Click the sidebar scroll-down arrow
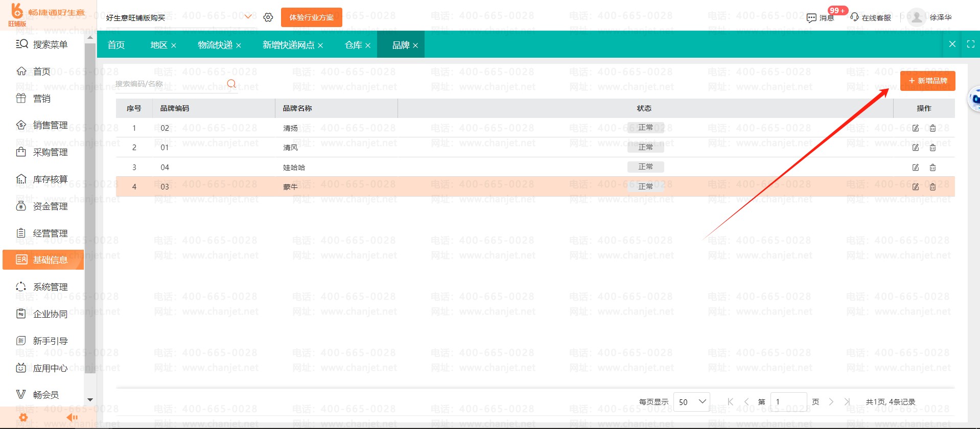The height and width of the screenshot is (429, 980). pyautogui.click(x=90, y=400)
